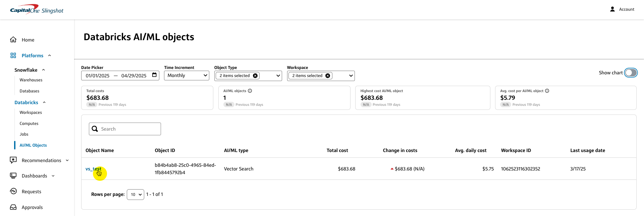
Task: Click the Highest cost AI/ML object card
Action: (423, 98)
